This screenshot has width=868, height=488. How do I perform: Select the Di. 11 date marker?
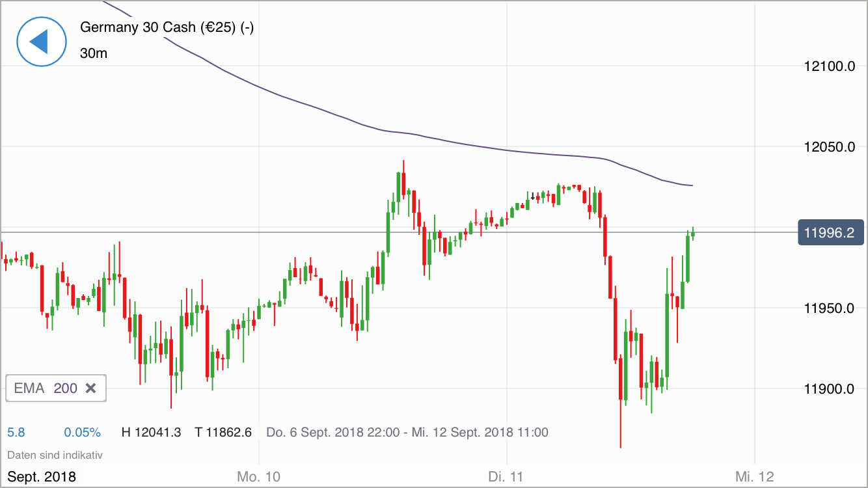(506, 476)
